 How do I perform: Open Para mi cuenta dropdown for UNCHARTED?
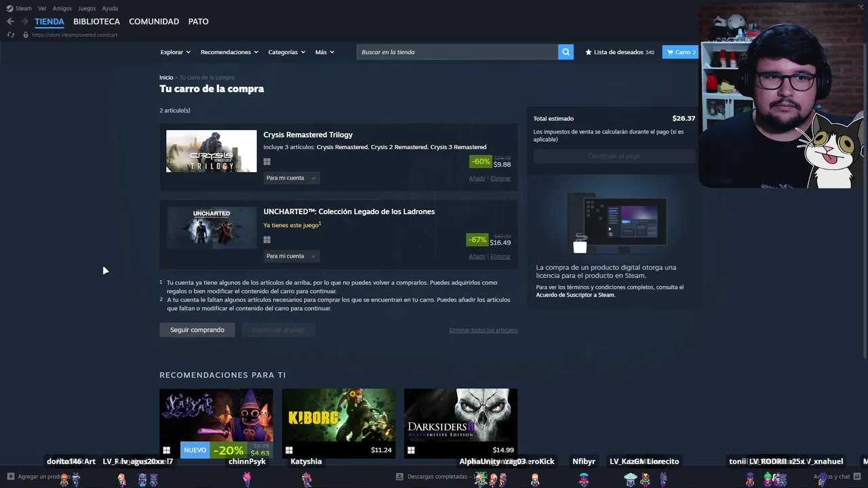click(291, 256)
